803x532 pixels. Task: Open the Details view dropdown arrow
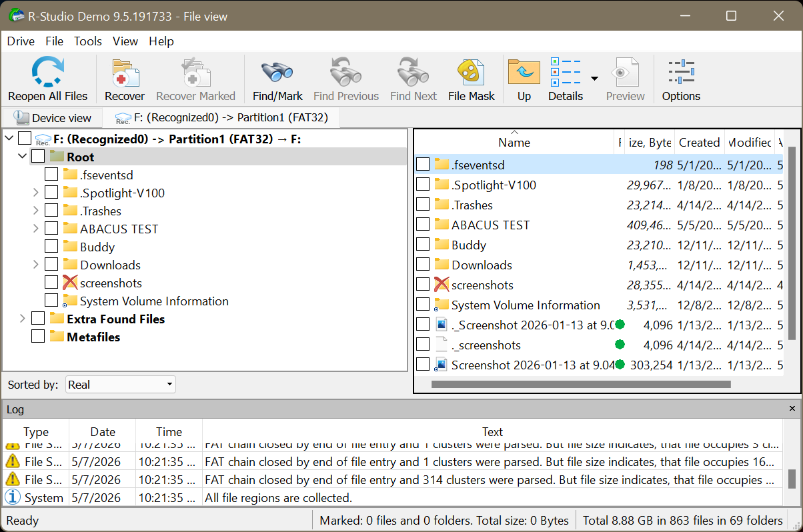pos(594,78)
